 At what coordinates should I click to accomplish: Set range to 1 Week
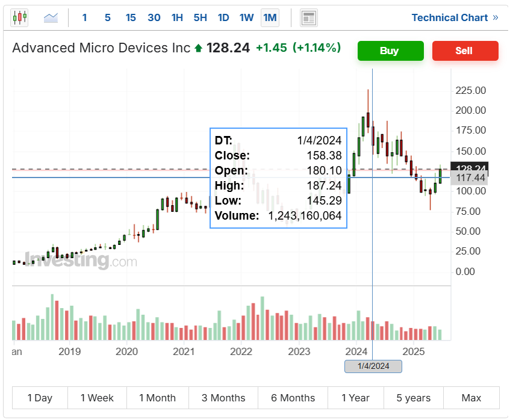pyautogui.click(x=98, y=398)
